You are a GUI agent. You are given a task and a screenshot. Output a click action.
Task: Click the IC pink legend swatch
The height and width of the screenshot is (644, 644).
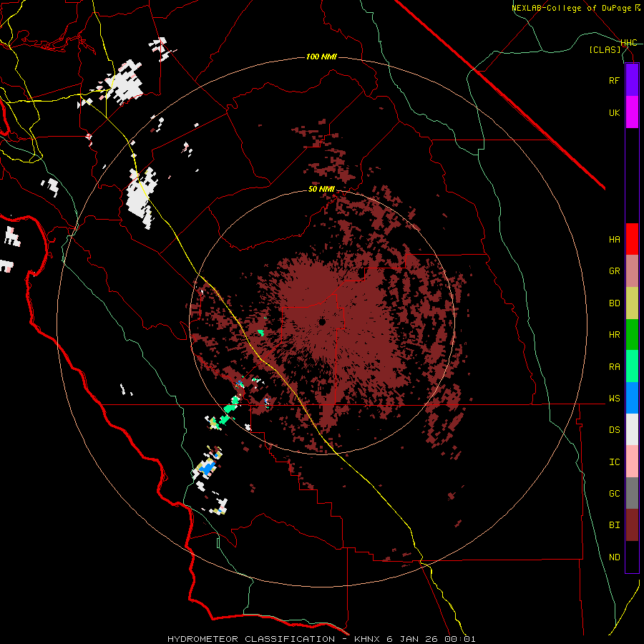point(632,462)
